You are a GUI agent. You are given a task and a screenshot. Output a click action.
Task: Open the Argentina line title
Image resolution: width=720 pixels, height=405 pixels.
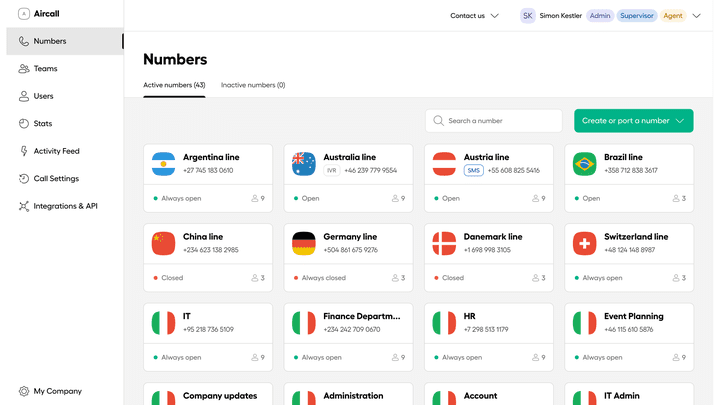pyautogui.click(x=211, y=157)
